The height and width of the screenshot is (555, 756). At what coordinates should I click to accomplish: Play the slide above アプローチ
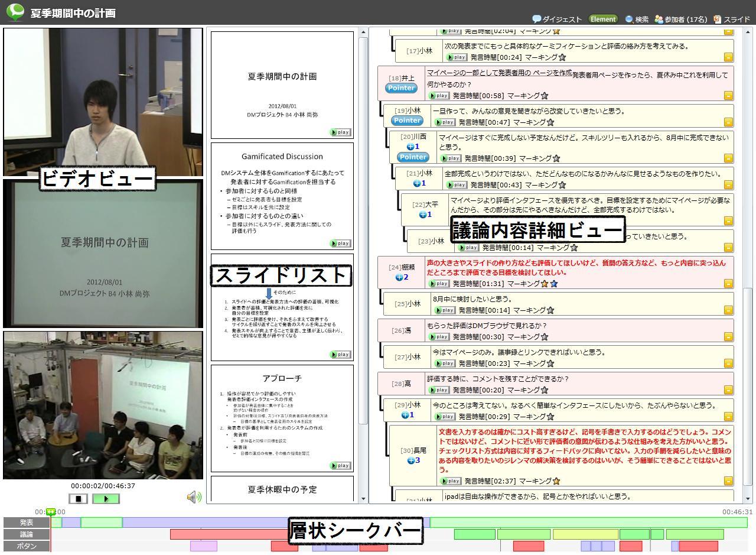click(340, 355)
